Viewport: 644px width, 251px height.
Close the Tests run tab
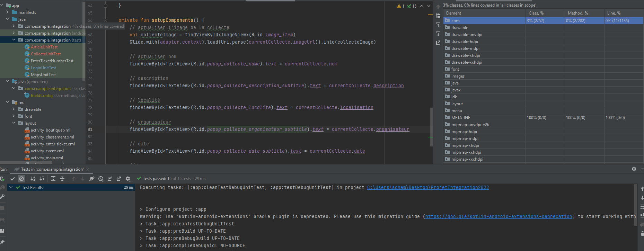pyautogui.click(x=88, y=169)
